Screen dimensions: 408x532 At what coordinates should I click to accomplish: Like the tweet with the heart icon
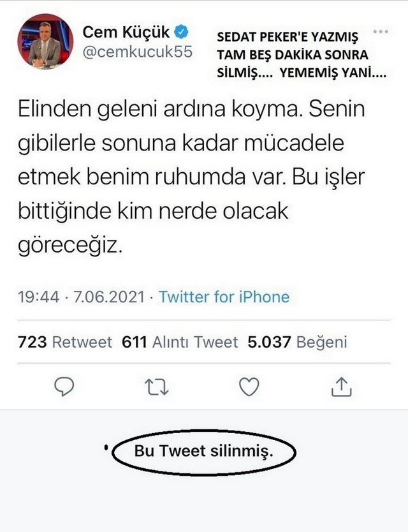pos(249,387)
